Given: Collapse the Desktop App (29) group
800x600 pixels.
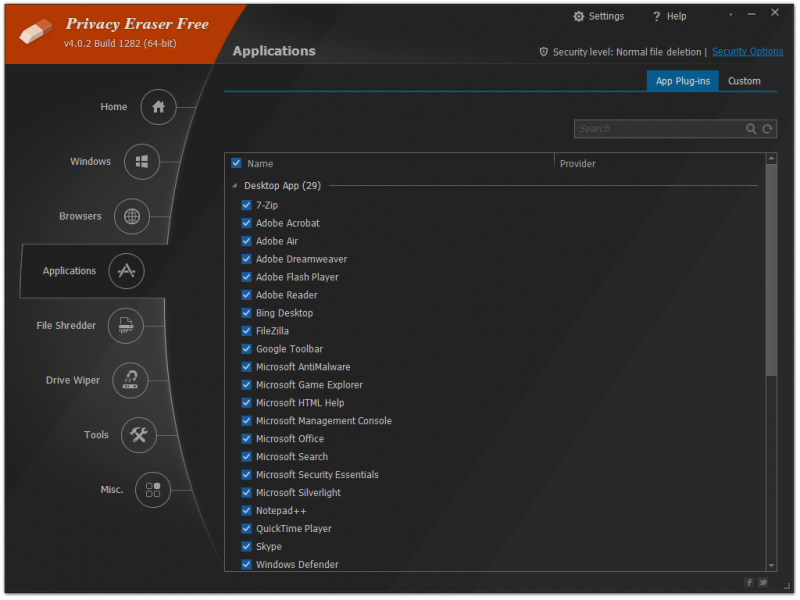Looking at the screenshot, I should [235, 186].
